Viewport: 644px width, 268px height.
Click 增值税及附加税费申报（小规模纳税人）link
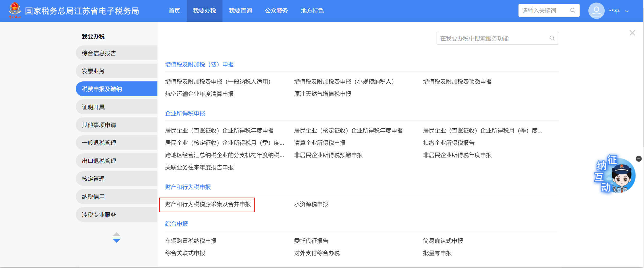click(344, 82)
